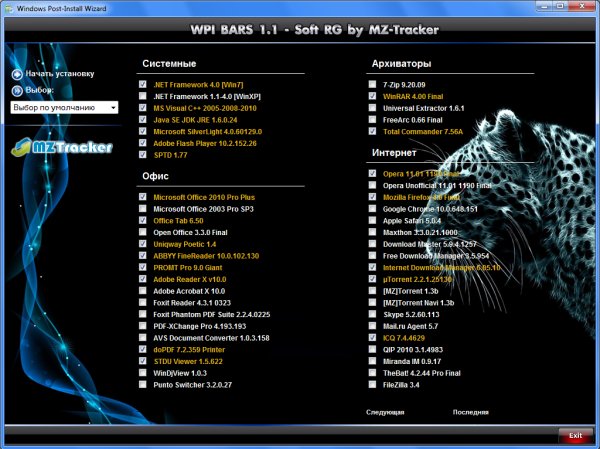The width and height of the screenshot is (600, 449).
Task: Uncheck Opera 11.01 1190 Final
Action: [x=372, y=173]
